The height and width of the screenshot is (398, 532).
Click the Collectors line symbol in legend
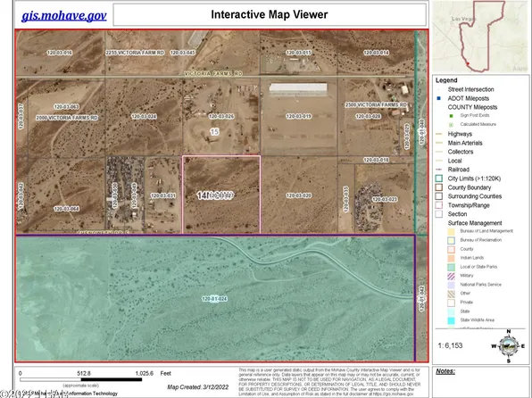[439, 152]
